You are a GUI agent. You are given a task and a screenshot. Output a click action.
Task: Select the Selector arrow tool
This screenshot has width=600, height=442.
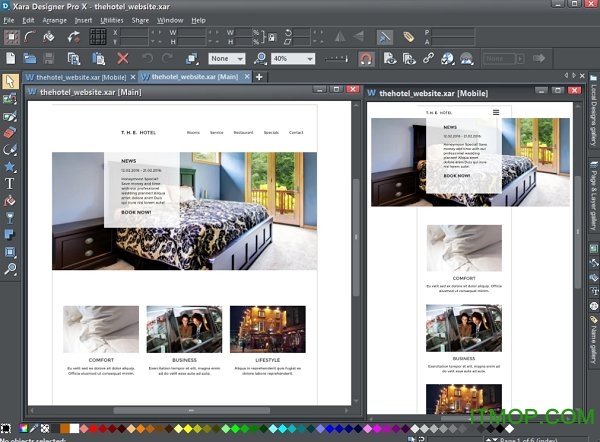click(10, 81)
